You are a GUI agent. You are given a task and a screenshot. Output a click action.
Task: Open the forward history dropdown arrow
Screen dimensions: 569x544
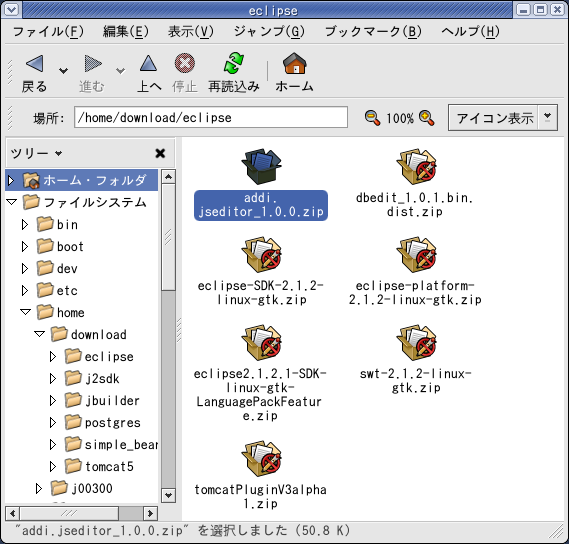[120, 70]
